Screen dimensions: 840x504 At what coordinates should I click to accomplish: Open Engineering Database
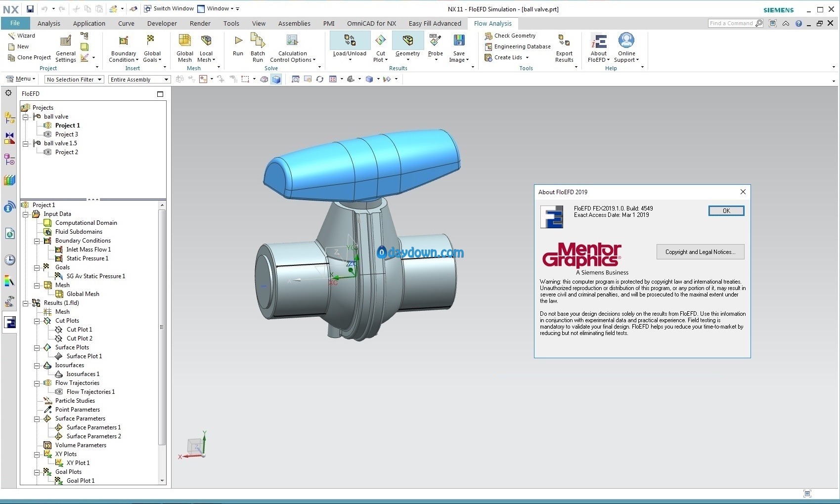[518, 46]
